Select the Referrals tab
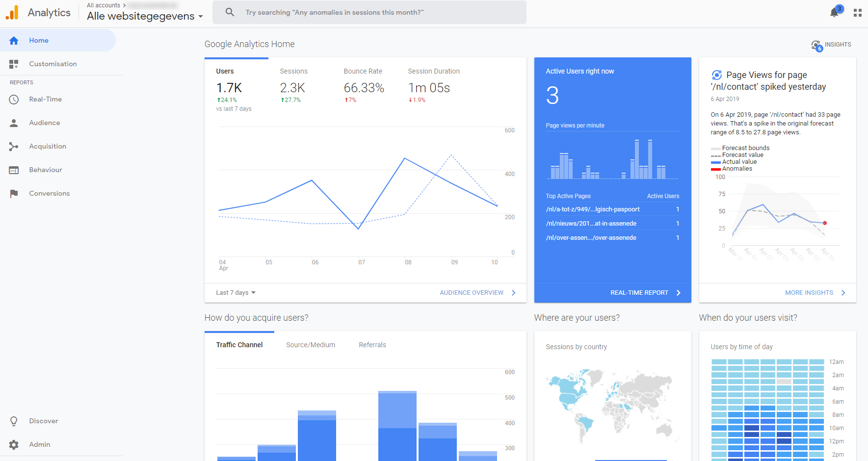The image size is (868, 461). pyautogui.click(x=372, y=345)
